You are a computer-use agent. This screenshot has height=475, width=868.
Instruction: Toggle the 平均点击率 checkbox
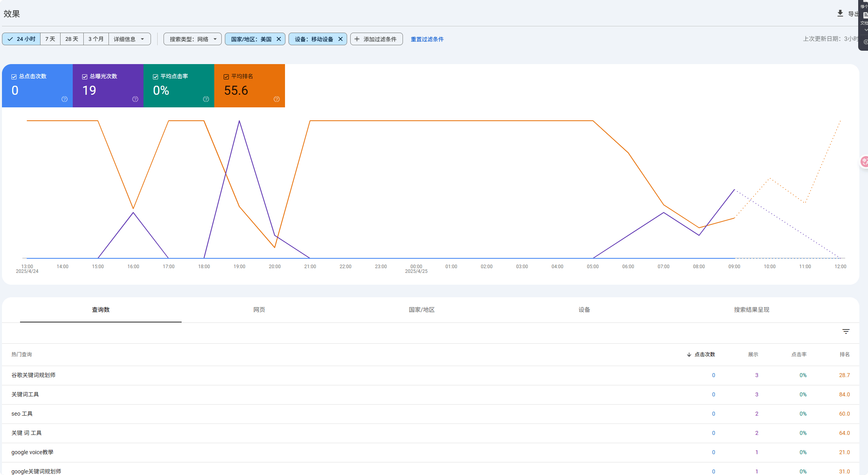155,77
